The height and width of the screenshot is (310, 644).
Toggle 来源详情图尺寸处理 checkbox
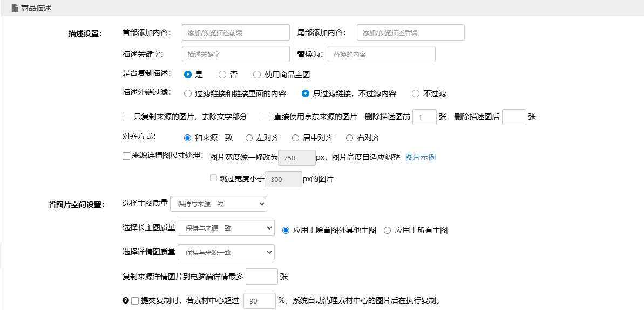[x=126, y=157]
